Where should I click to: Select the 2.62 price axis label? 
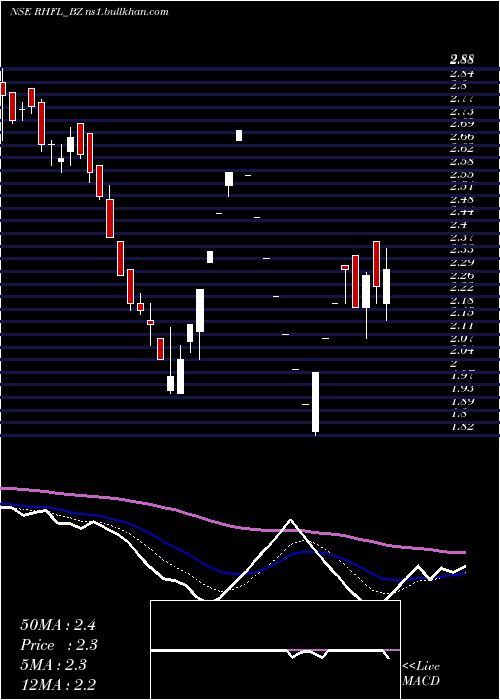462,148
